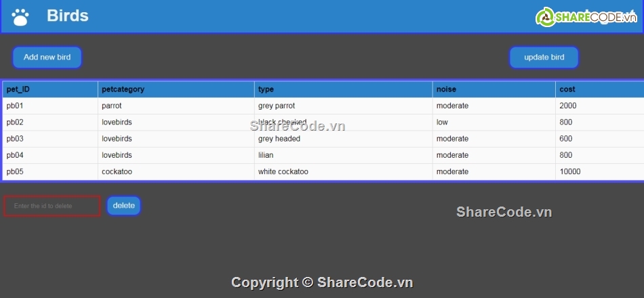Click the 10000 cost cell
This screenshot has height=298, width=644.
coord(570,172)
